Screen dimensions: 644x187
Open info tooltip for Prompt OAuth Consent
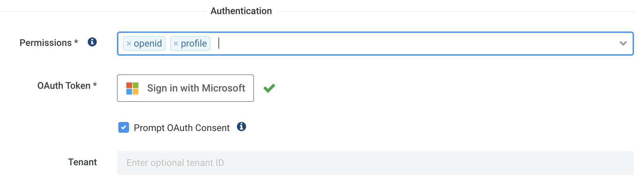(x=242, y=127)
